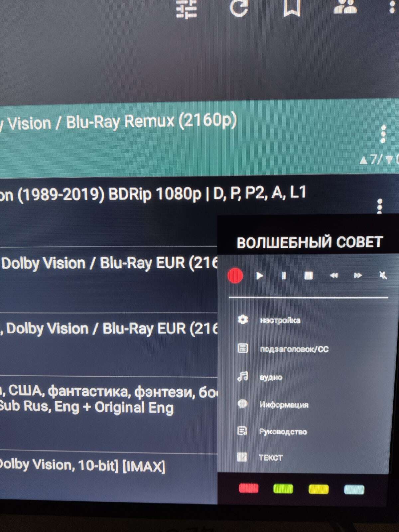Click the green color button
Image resolution: width=399 pixels, height=532 pixels.
283,488
